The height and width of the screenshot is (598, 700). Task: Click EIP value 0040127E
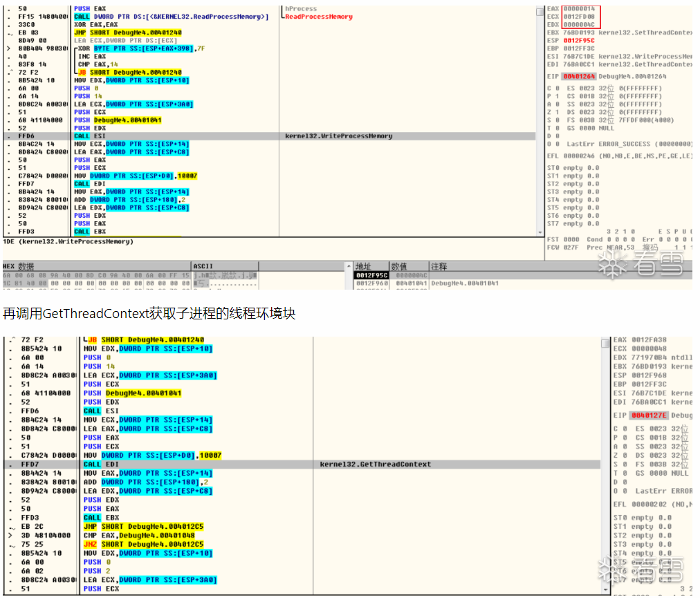(649, 415)
